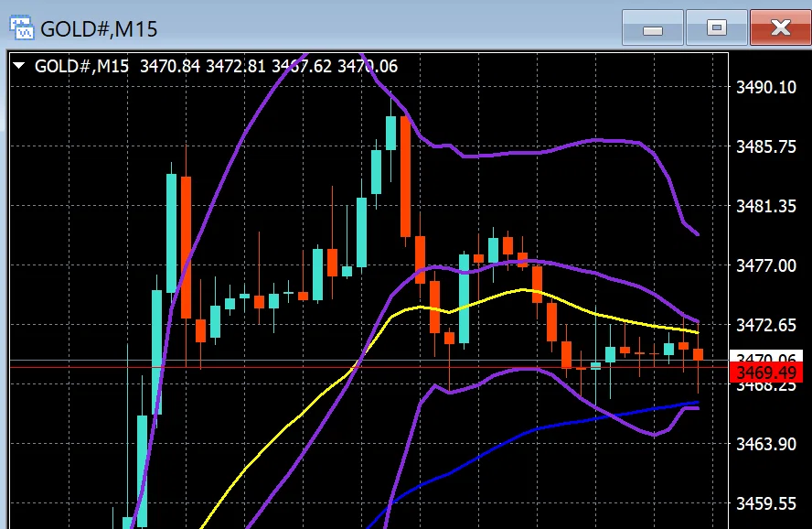Select the red horizontal bid price line

(x=369, y=367)
